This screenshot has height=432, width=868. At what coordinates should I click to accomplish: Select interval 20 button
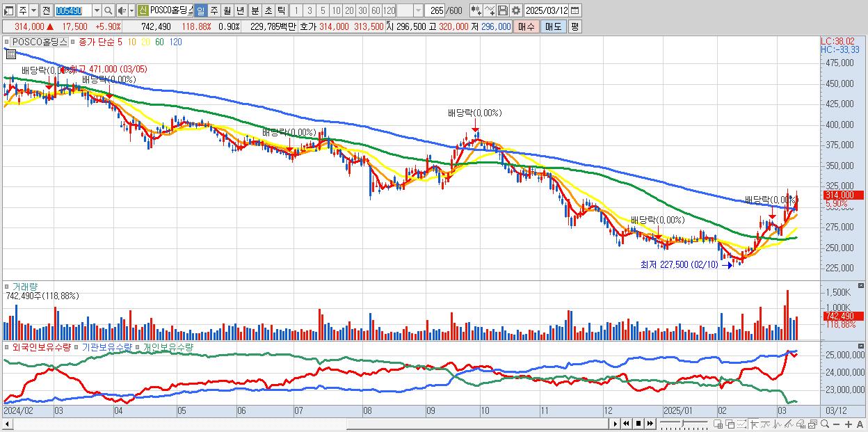(x=349, y=10)
